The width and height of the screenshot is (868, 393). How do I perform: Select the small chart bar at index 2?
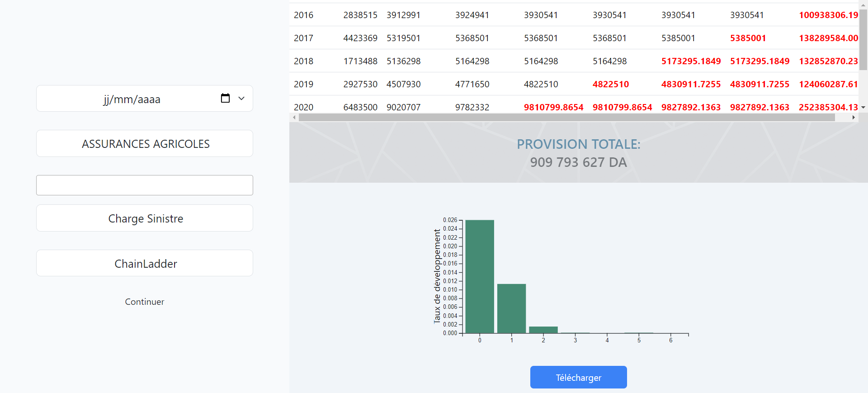543,330
